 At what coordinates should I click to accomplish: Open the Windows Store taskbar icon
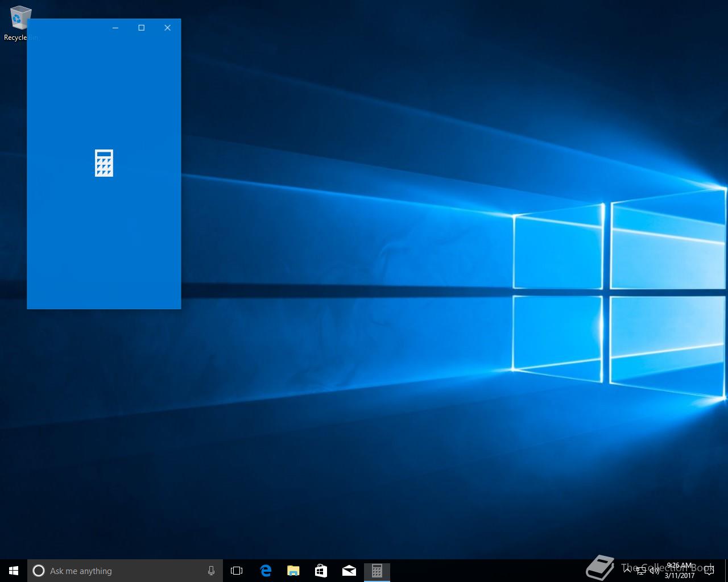[x=321, y=571]
